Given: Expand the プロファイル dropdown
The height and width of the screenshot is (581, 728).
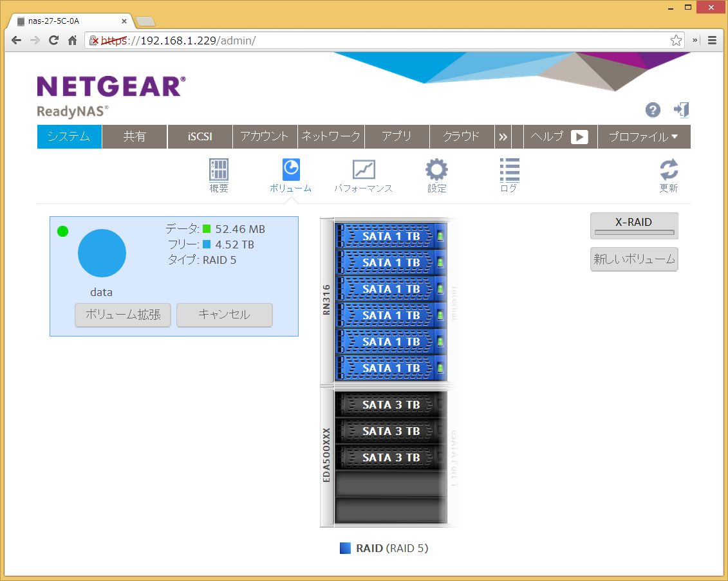Looking at the screenshot, I should coord(643,136).
